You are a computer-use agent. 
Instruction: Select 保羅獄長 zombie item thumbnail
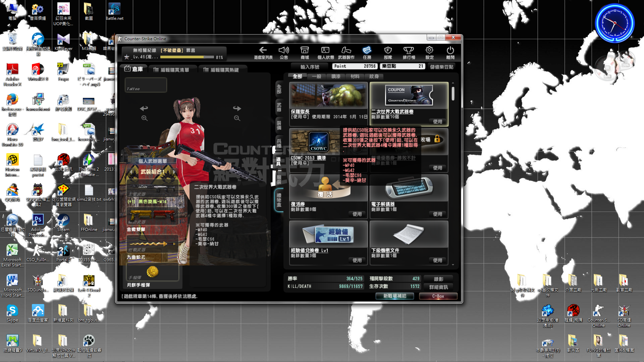point(329,95)
